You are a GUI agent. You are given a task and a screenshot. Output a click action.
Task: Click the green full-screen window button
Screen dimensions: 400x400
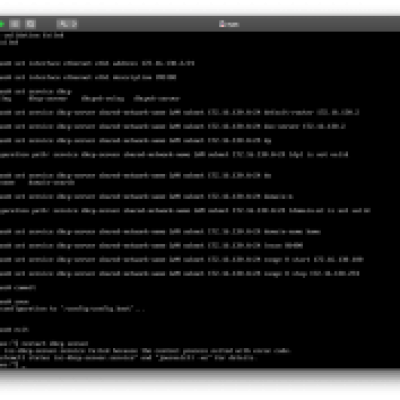click(x=1, y=24)
